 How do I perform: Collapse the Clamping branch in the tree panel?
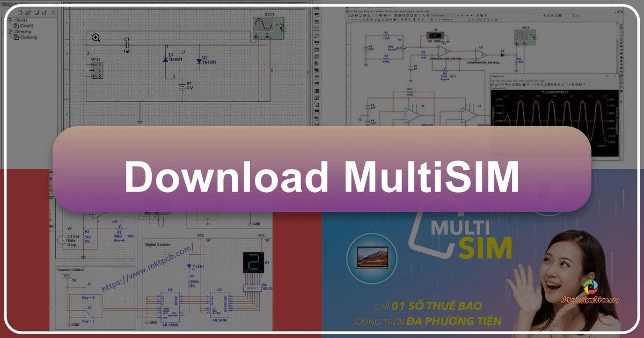5,32
